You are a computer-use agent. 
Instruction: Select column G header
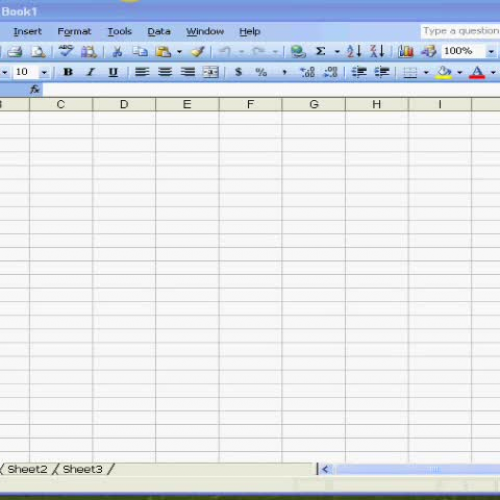point(314,104)
